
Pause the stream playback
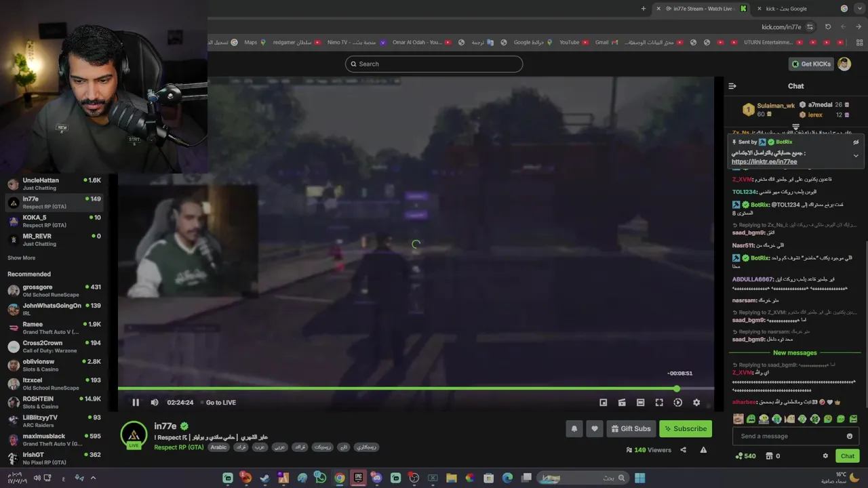pos(136,403)
